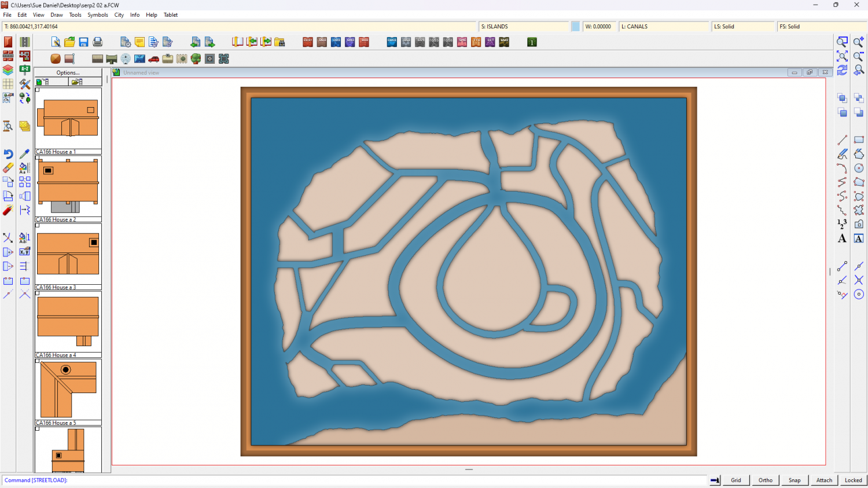Toggle the Locked button
The height and width of the screenshot is (488, 868).
854,480
